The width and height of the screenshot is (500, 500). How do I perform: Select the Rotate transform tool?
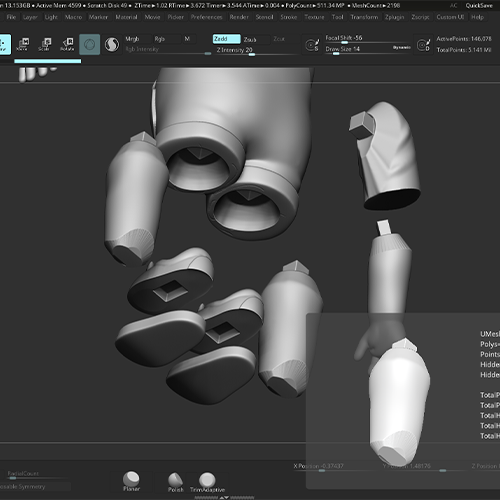coord(67,44)
